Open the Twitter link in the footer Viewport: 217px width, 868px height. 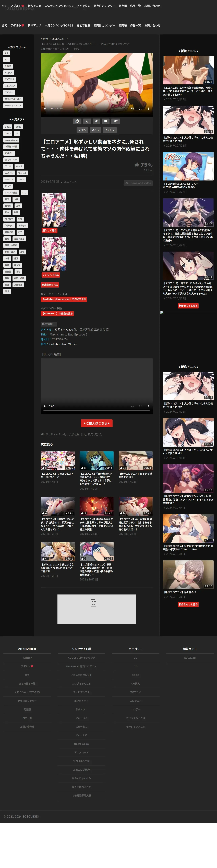point(27,658)
